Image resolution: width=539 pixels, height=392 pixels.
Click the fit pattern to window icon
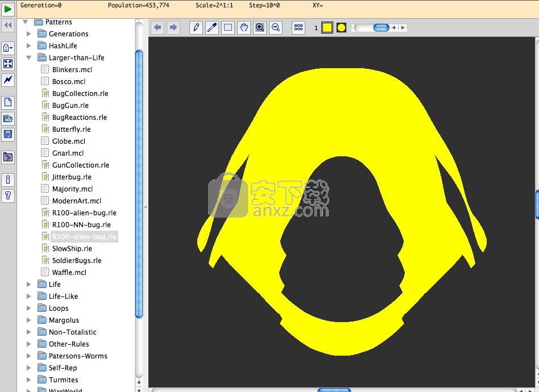coord(8,64)
